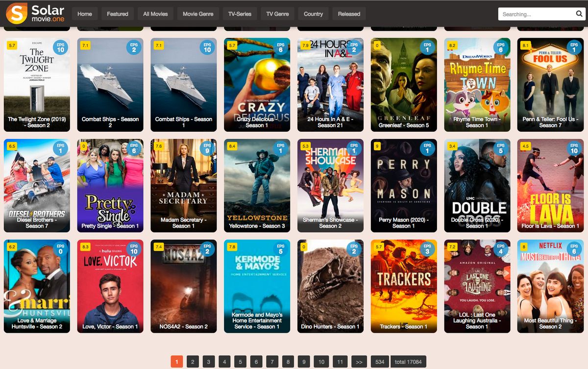The image size is (588, 369).
Task: Select the Home menu item
Action: [84, 14]
